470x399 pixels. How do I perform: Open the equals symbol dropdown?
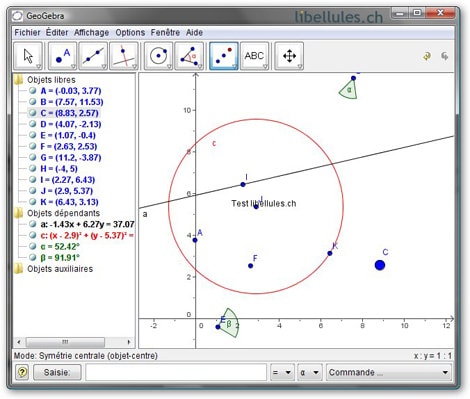pos(282,372)
